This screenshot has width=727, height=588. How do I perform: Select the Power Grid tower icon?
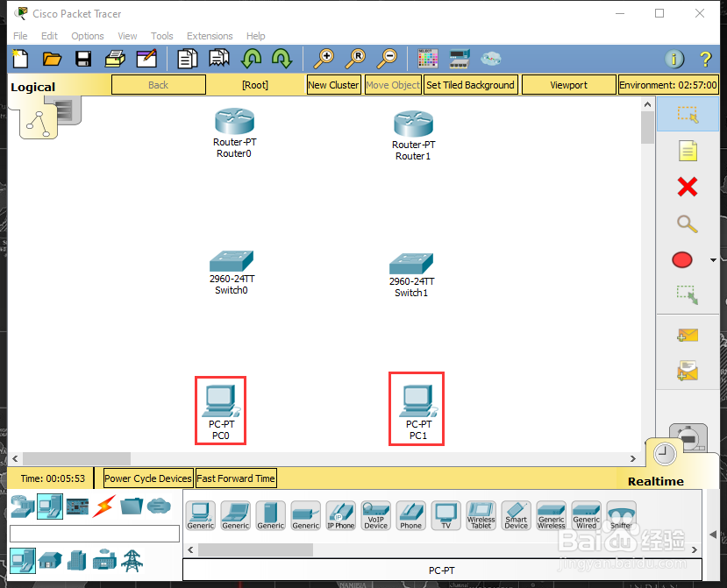(132, 560)
